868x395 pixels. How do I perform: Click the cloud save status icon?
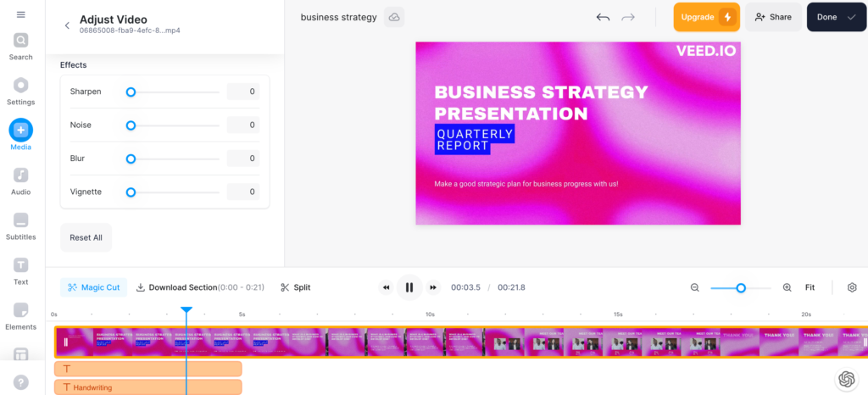pos(394,17)
